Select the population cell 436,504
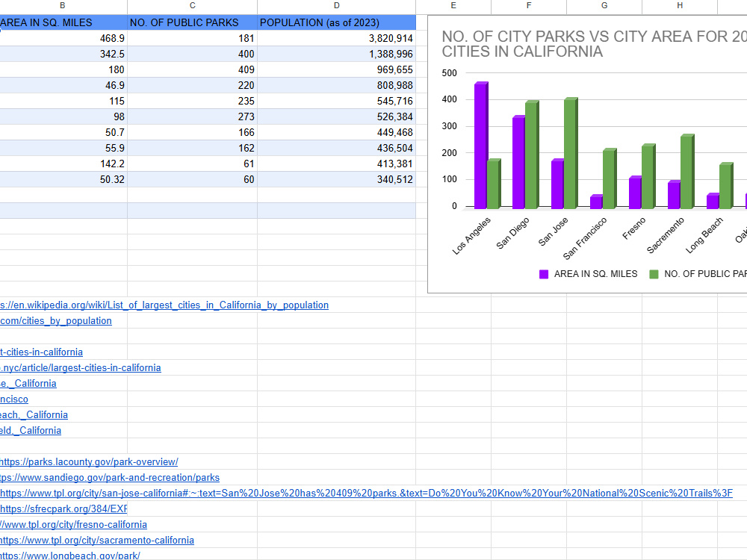 [x=336, y=148]
